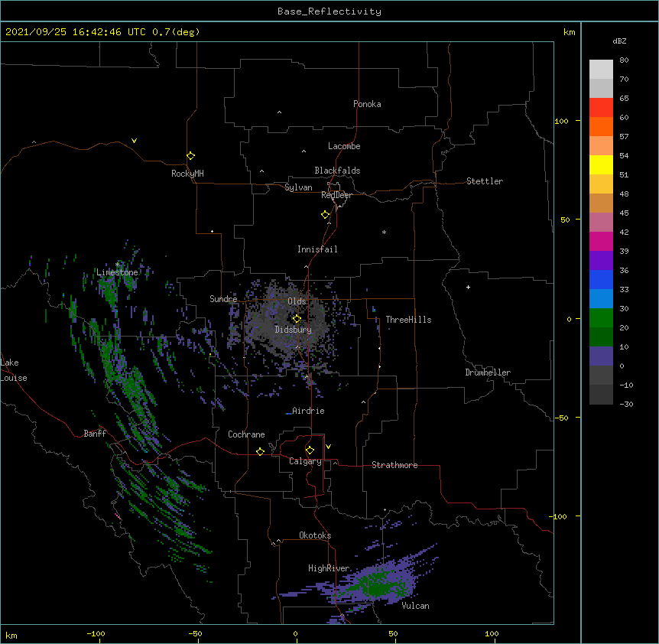Click the Strathmore city label
The height and width of the screenshot is (644, 659).
[394, 465]
